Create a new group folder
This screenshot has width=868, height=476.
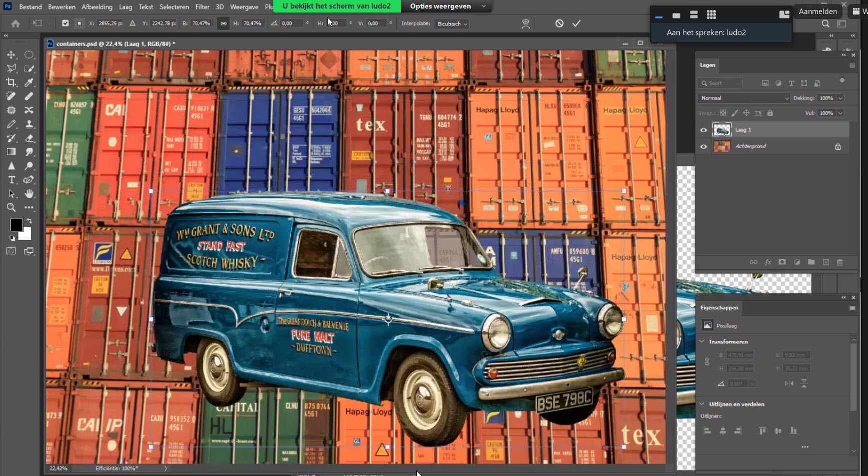[811, 262]
